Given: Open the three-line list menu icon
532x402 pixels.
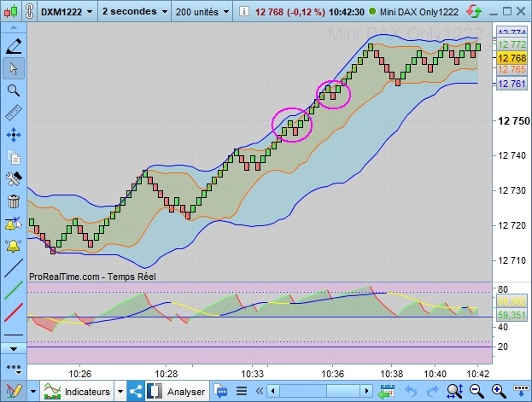Looking at the screenshot, I should pyautogui.click(x=242, y=392).
